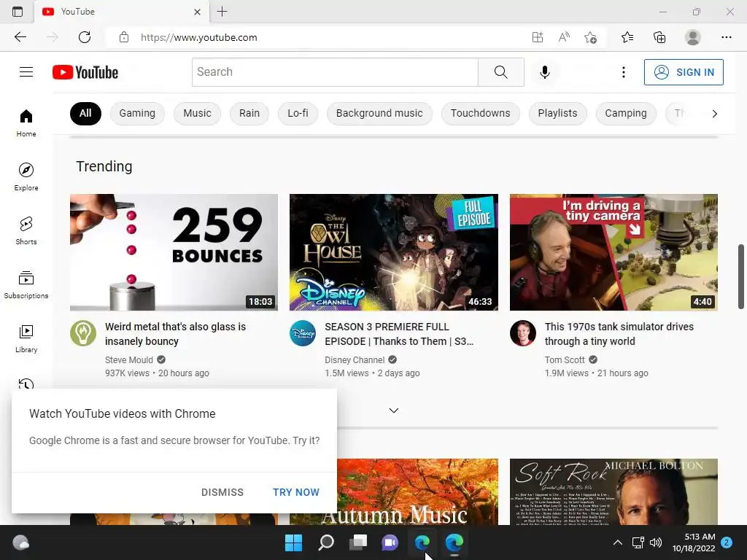Select the Background music filter chip
747x560 pixels.
click(x=379, y=113)
